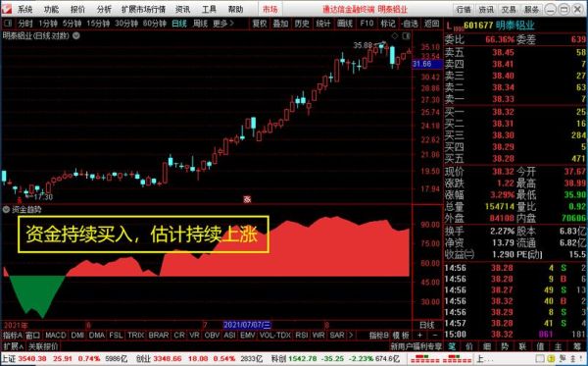The image size is (588, 366).
Task: Expand the 扩展∧ panel
Action: point(14,346)
